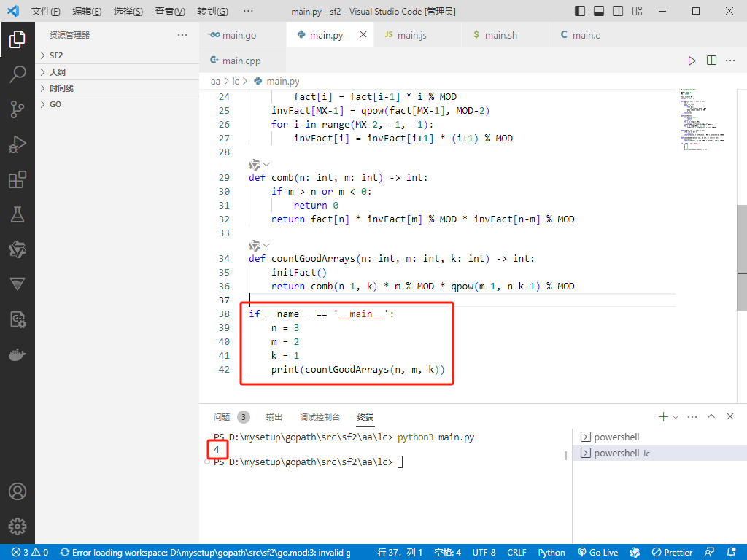Click breadcrumb segment aa
The height and width of the screenshot is (560, 747).
(215, 82)
